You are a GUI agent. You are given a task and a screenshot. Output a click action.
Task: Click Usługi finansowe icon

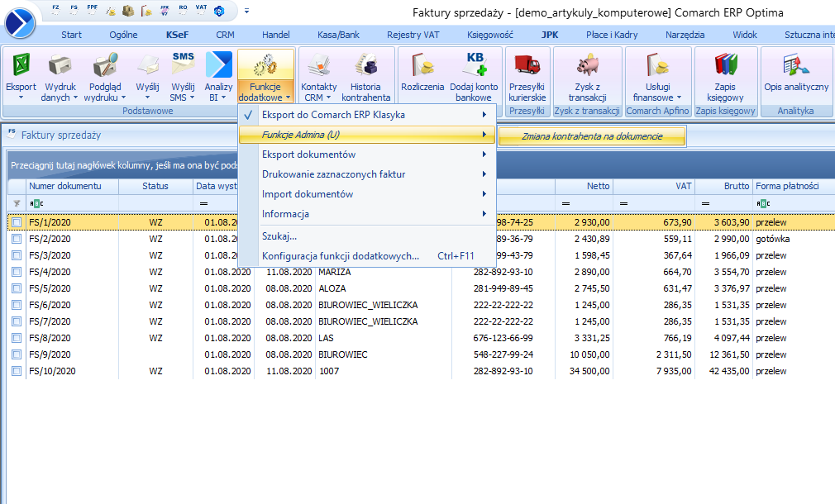coord(658,65)
